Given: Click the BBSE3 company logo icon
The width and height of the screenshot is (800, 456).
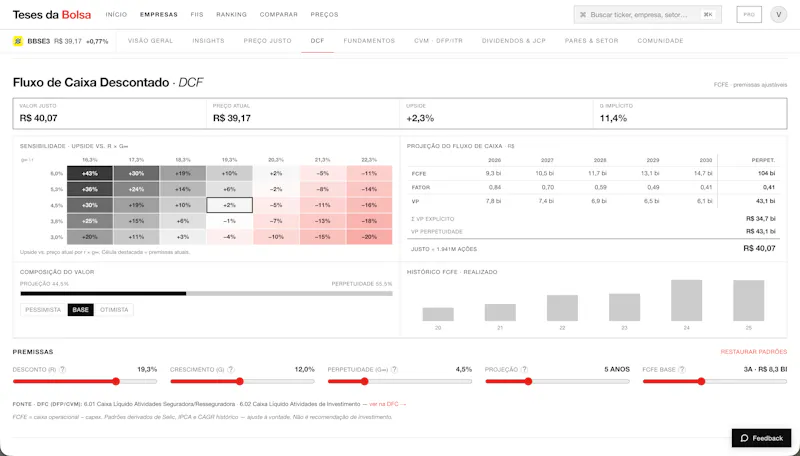Looking at the screenshot, I should tap(18, 41).
